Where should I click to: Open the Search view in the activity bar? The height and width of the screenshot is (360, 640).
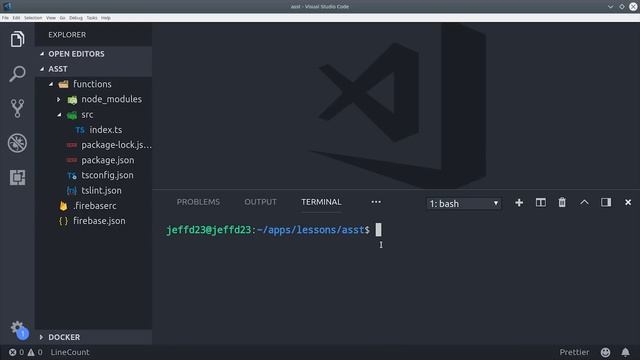(x=17, y=74)
